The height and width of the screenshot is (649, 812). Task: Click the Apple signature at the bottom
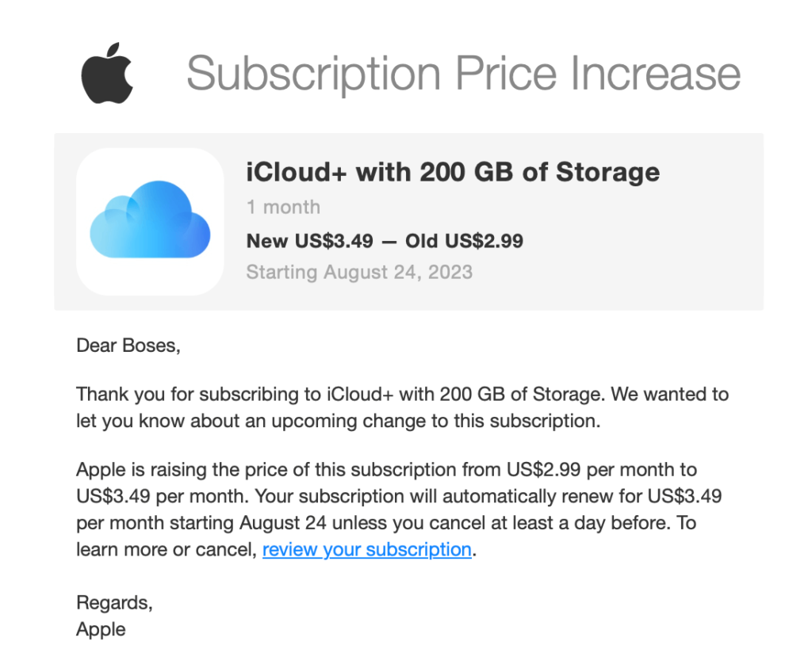point(101,629)
